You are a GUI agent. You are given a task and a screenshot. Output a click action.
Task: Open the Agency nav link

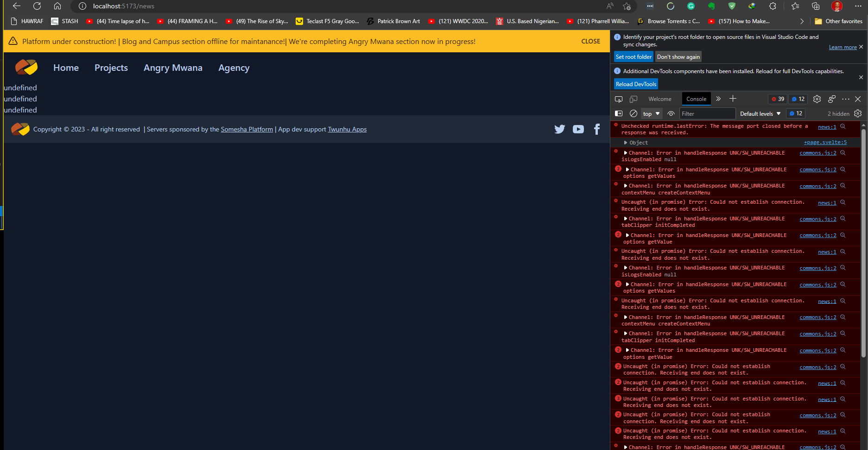tap(234, 68)
